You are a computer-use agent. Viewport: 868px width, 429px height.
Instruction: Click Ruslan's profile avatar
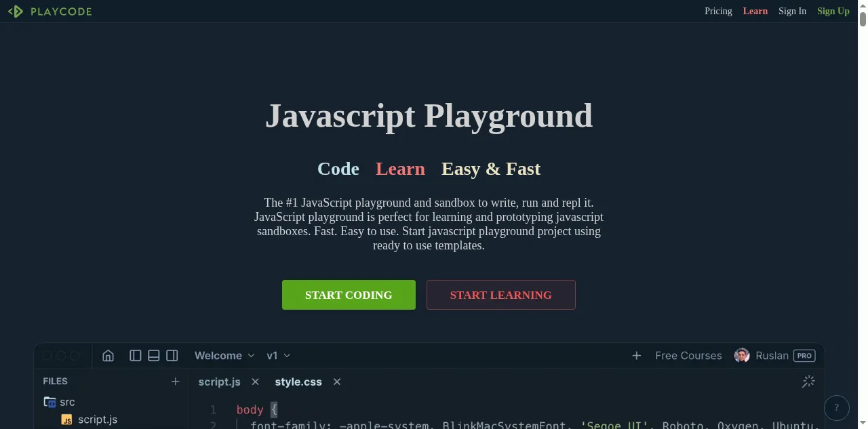point(742,356)
